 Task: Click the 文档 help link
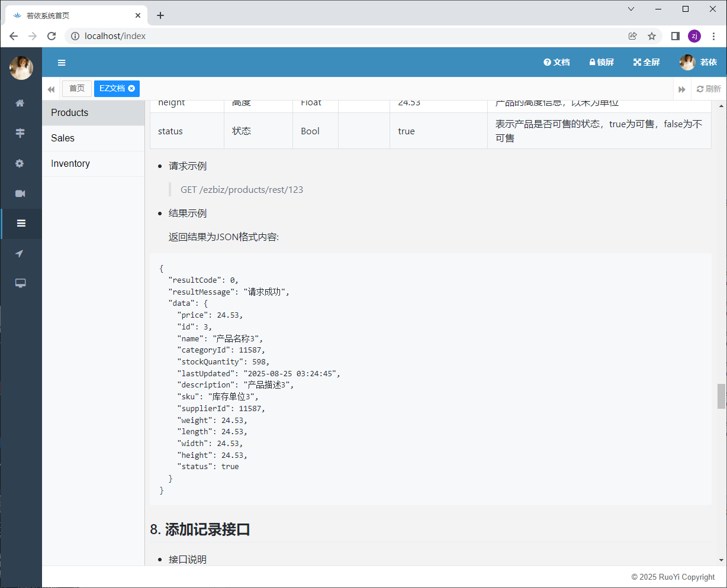[x=556, y=62]
